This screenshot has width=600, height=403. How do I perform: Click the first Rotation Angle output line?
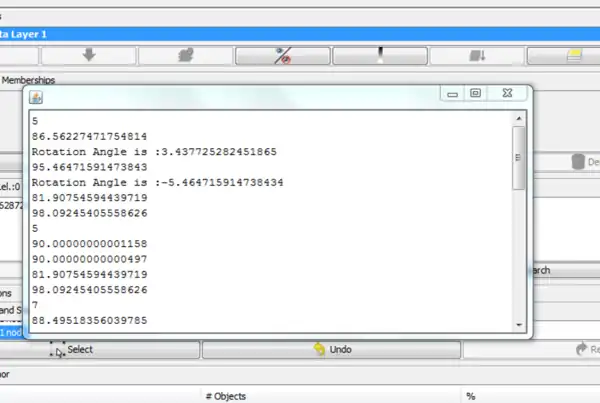pos(153,152)
